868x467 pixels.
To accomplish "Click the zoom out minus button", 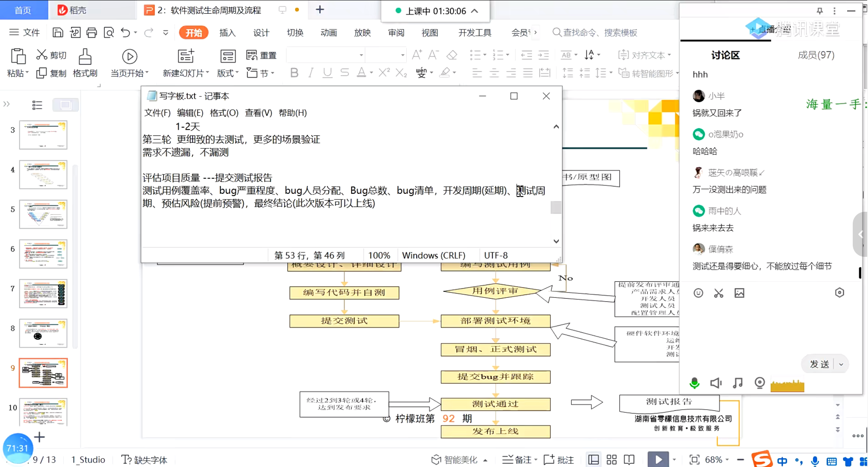I will pos(741,459).
